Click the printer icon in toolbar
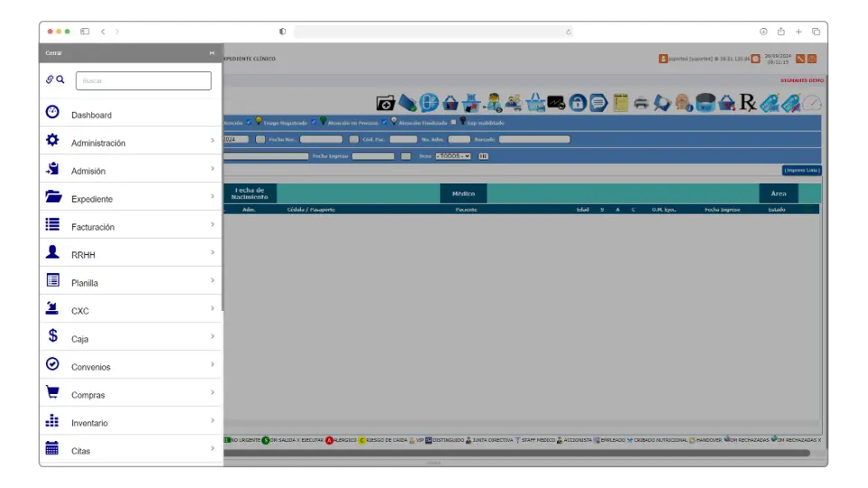This screenshot has height=488, width=868. [x=641, y=103]
